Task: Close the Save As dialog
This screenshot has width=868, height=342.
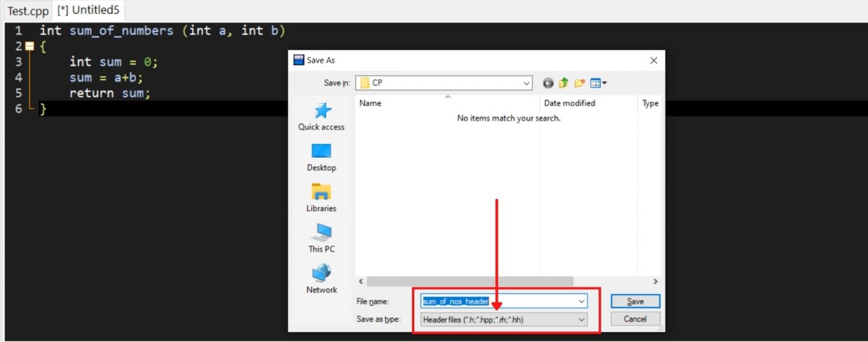Action: click(654, 60)
